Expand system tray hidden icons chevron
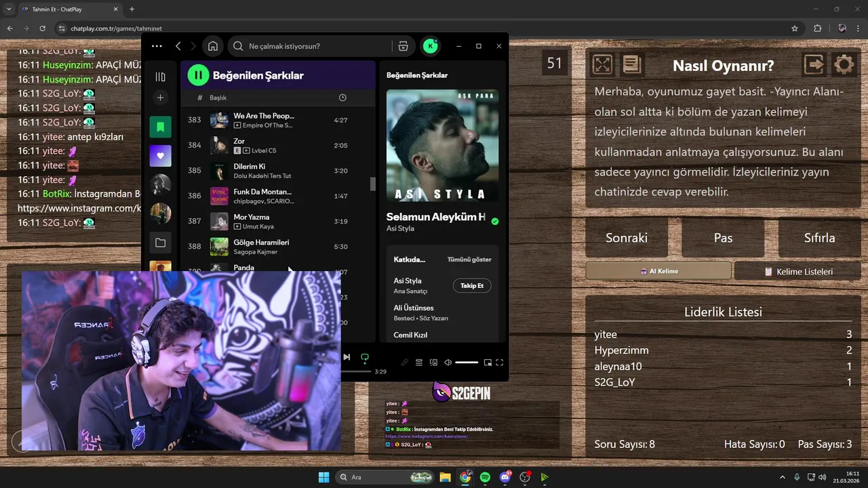868x488 pixels. (782, 477)
